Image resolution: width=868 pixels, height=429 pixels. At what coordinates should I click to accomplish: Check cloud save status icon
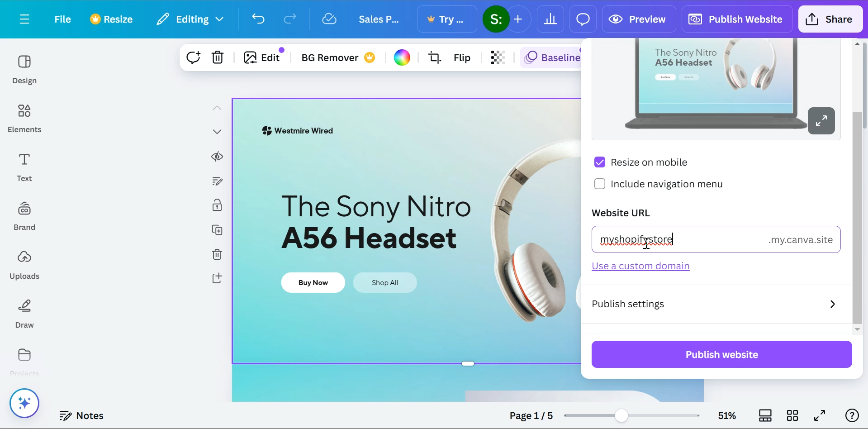click(x=329, y=19)
